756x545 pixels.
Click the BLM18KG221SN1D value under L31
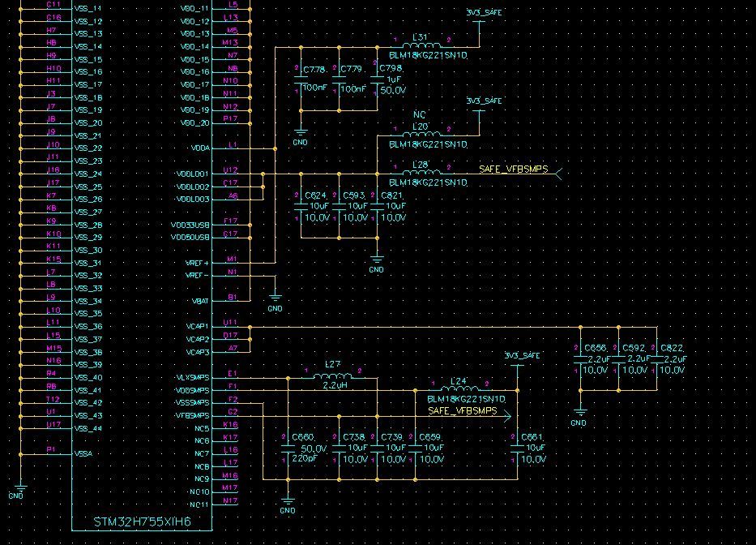point(428,55)
